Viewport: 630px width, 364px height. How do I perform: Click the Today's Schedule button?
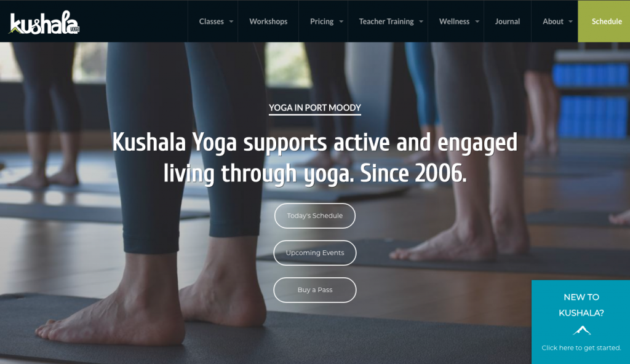click(315, 216)
